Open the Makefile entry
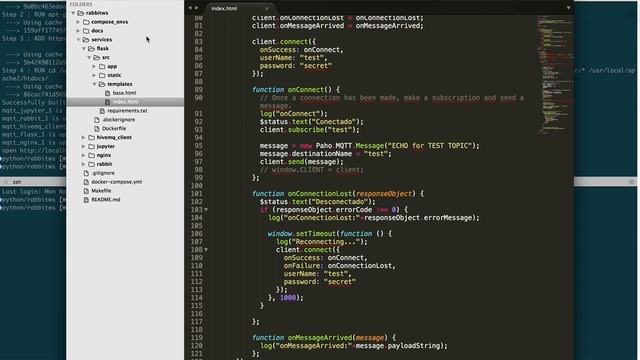The image size is (640, 360). [x=101, y=191]
